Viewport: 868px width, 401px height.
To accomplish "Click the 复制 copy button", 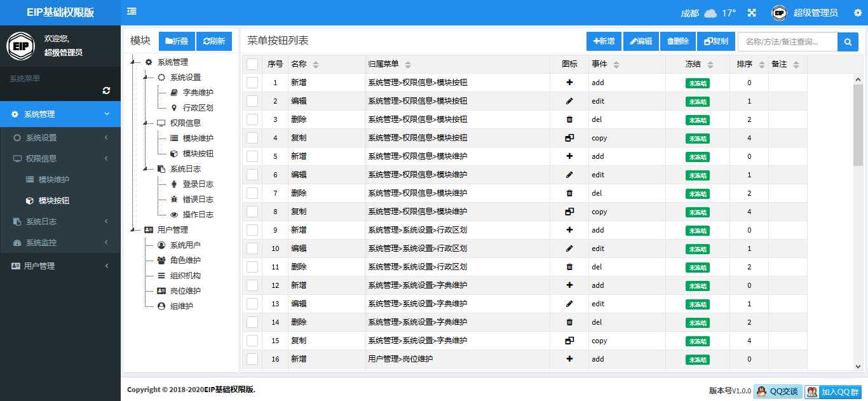I will point(716,41).
